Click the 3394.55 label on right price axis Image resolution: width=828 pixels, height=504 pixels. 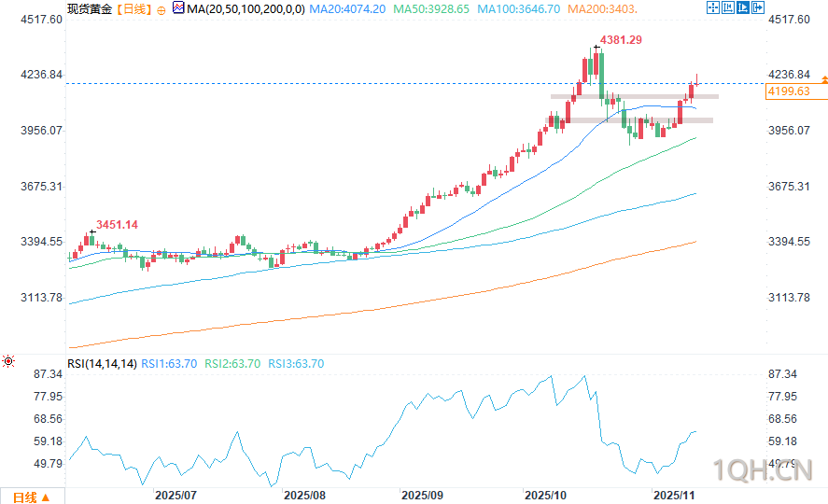point(789,242)
